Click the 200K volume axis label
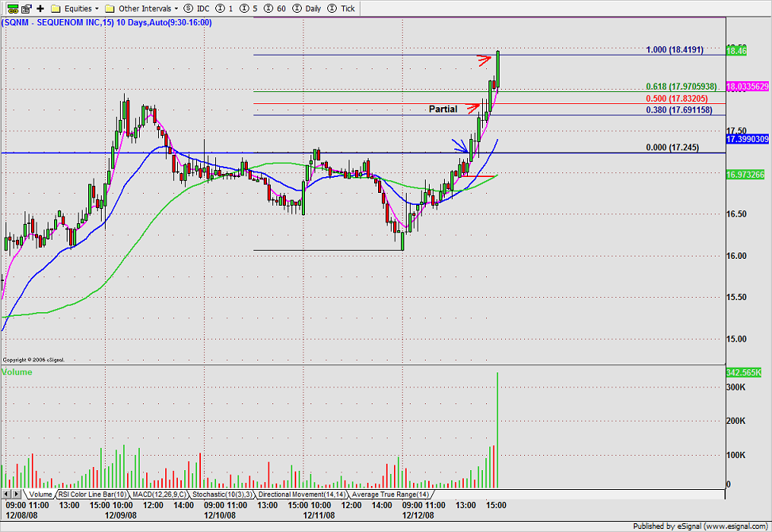The image size is (772, 532). tap(736, 421)
